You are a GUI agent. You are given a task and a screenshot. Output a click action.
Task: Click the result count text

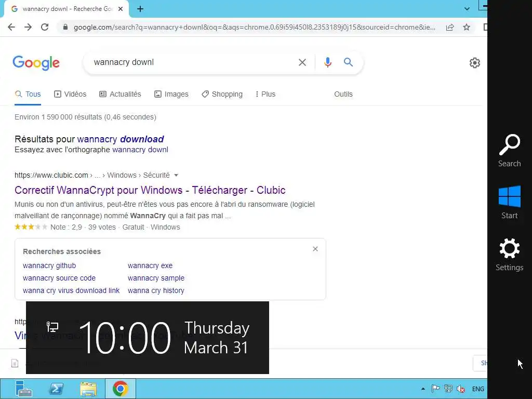pyautogui.click(x=86, y=117)
